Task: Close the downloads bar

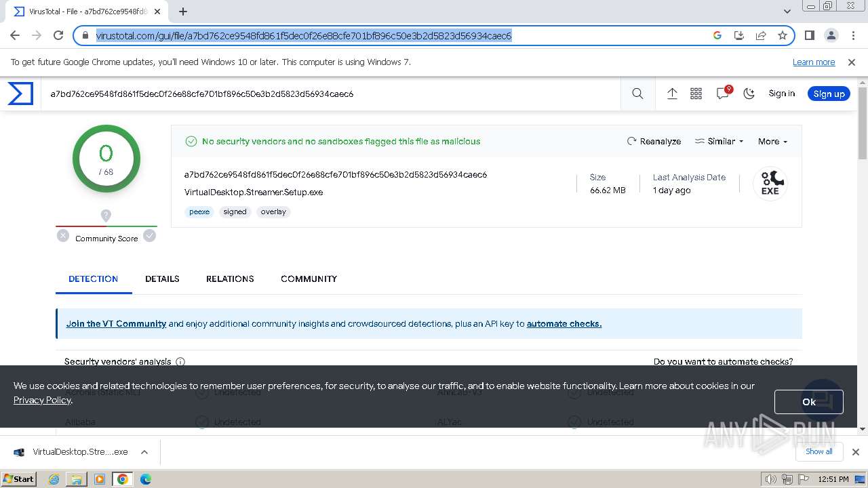Action: click(x=856, y=452)
